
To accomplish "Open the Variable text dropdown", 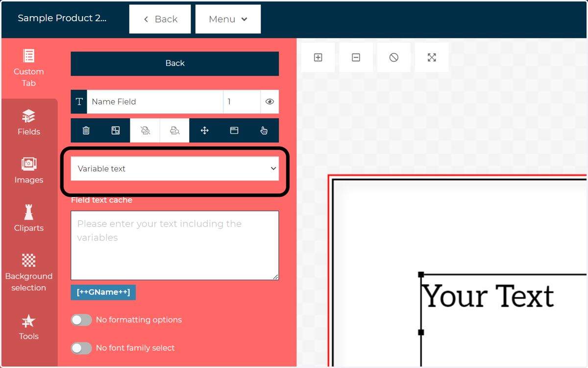I will (x=175, y=169).
